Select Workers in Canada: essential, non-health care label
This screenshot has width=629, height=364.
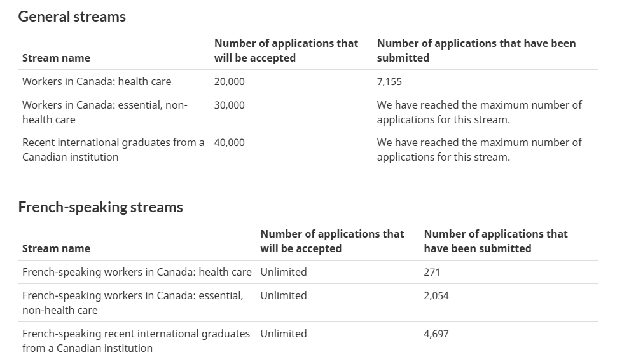pyautogui.click(x=105, y=112)
